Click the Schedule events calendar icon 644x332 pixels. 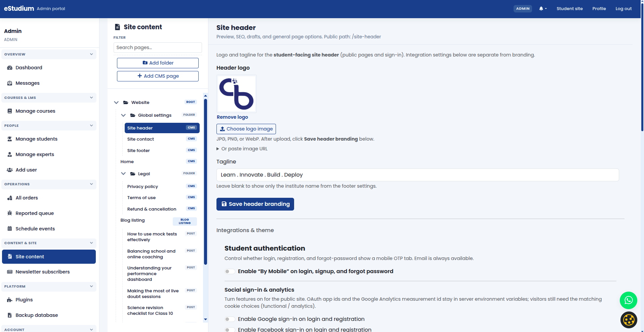pos(10,229)
